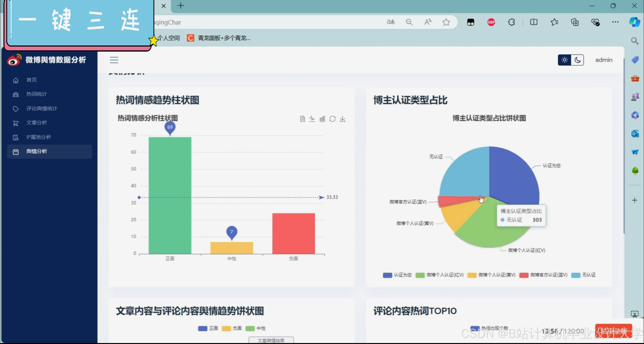The width and height of the screenshot is (644, 344).
Task: Switch to bar chart type icon
Action: click(x=322, y=119)
